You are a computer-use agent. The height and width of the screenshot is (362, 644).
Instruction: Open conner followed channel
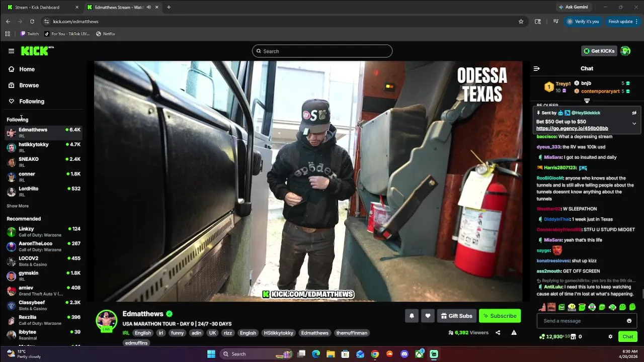click(x=43, y=176)
